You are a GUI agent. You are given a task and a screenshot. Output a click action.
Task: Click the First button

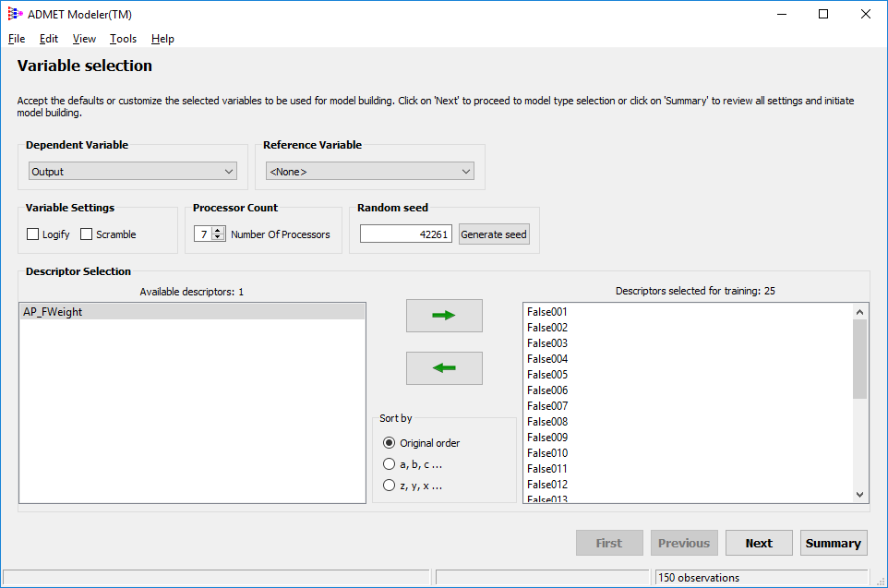609,544
